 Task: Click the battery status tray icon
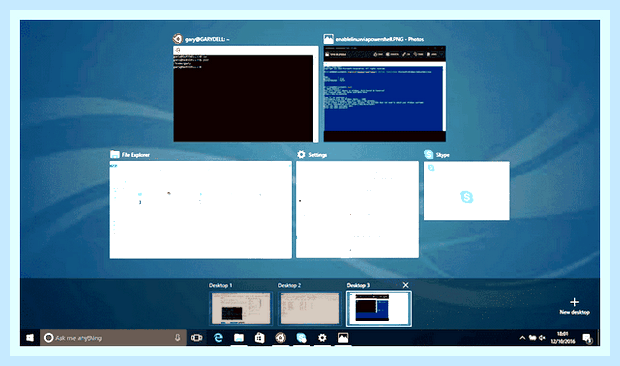533,338
